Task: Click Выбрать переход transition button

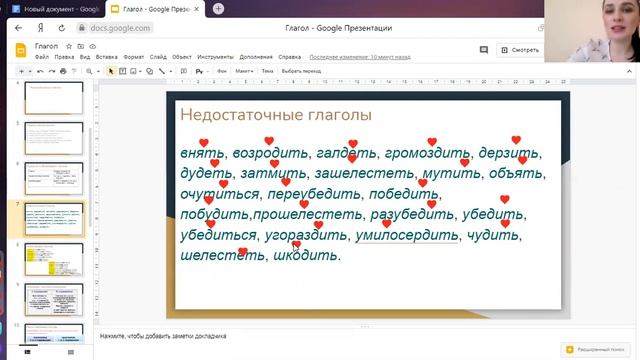Action: point(301,71)
